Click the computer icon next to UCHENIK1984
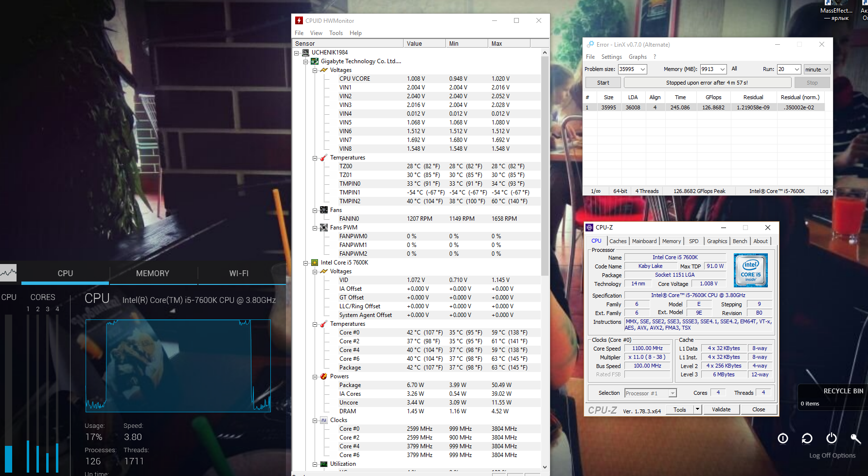This screenshot has width=868, height=476. 306,53
